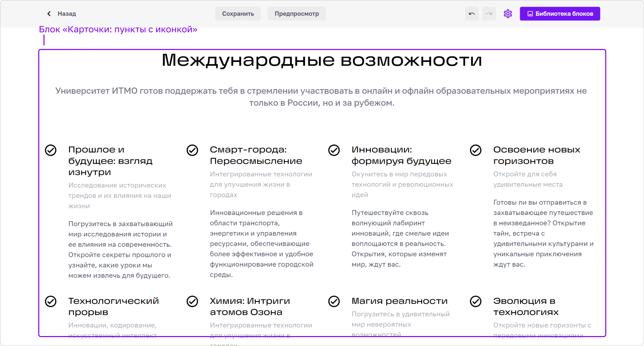Click the checkmark icon beside Смарт-города

click(192, 150)
